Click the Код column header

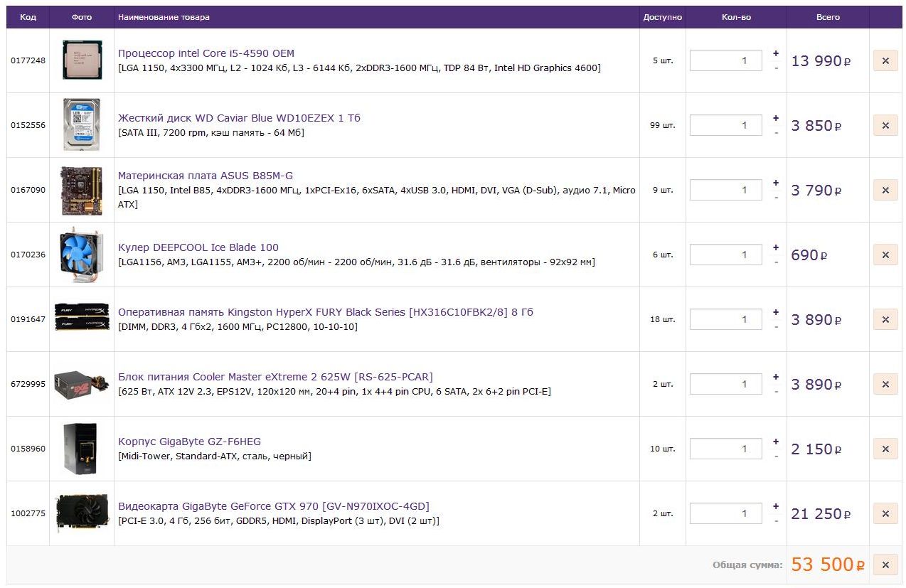28,17
